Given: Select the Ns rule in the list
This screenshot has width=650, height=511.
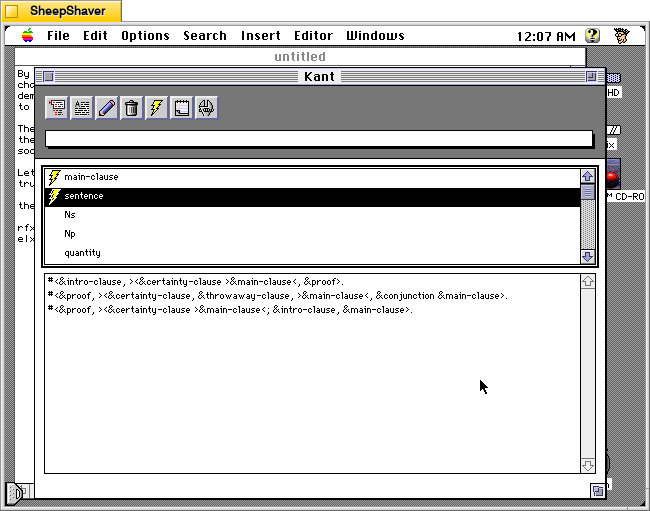Looking at the screenshot, I should (x=312, y=215).
